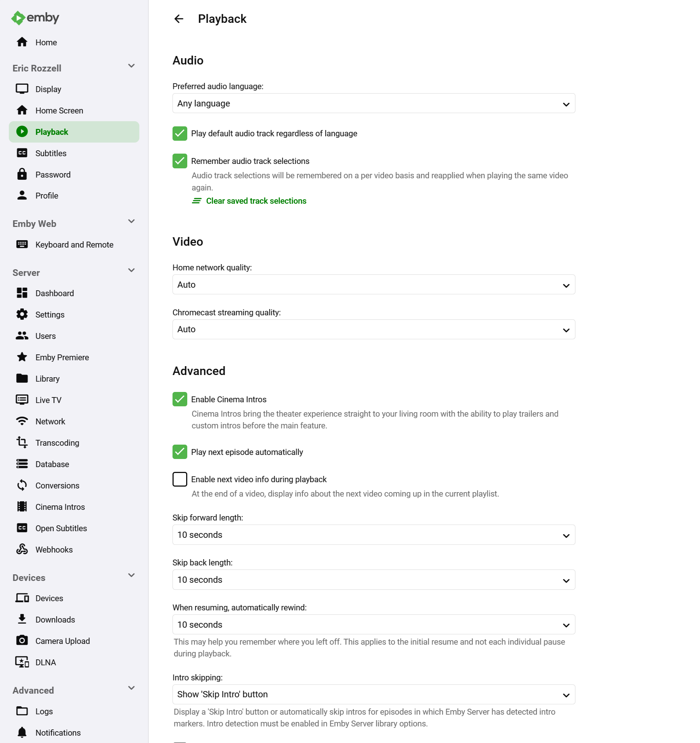Collapse the Devices sidebar section
Screen dimensions: 700x743
(131, 575)
